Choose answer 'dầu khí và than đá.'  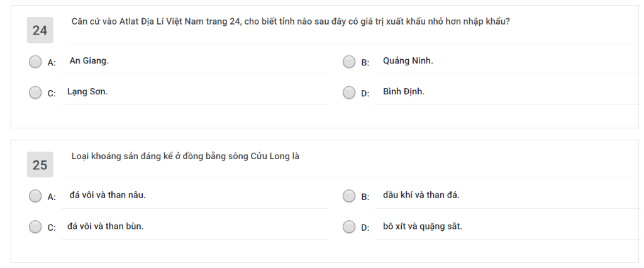click(x=421, y=195)
